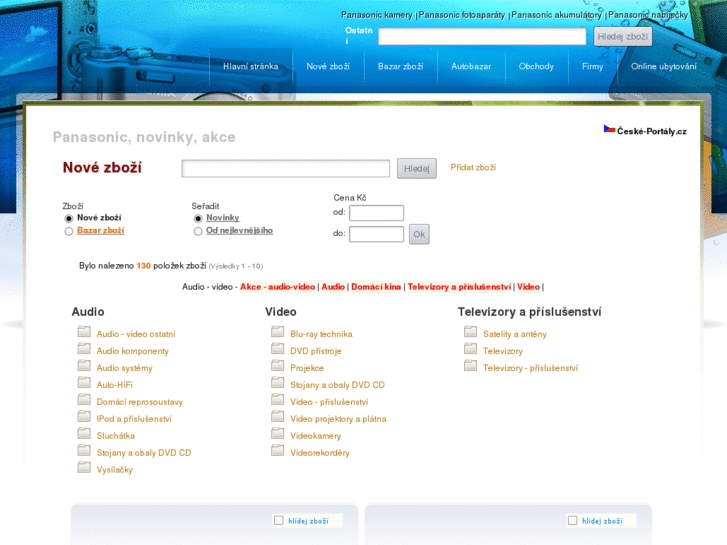Open Akce - audio-video category link
Screen dimensions: 727x545
[278, 287]
